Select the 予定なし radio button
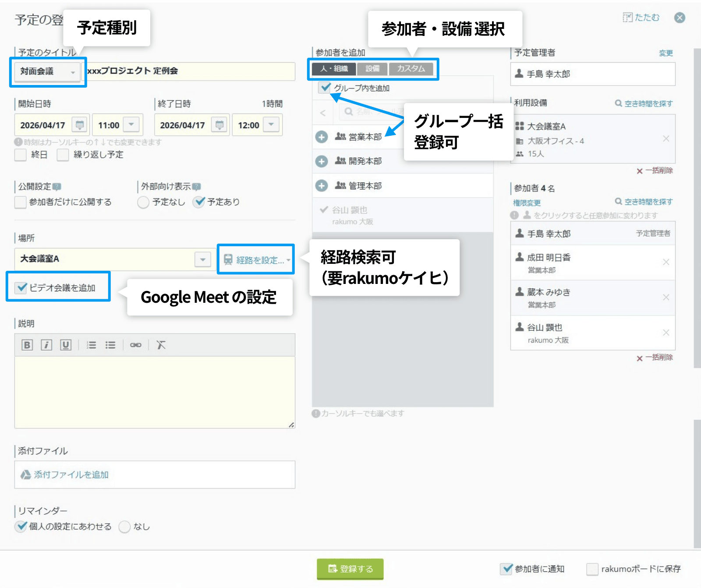 pos(143,202)
